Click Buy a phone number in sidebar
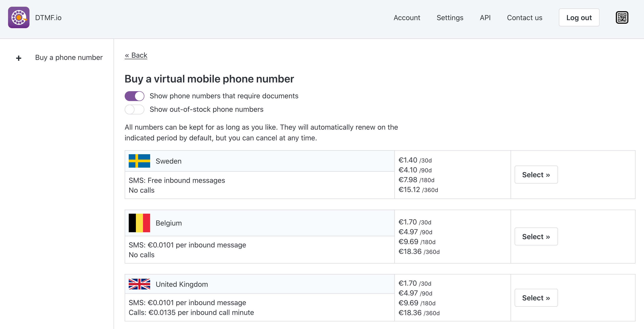The image size is (644, 329). coord(69,57)
